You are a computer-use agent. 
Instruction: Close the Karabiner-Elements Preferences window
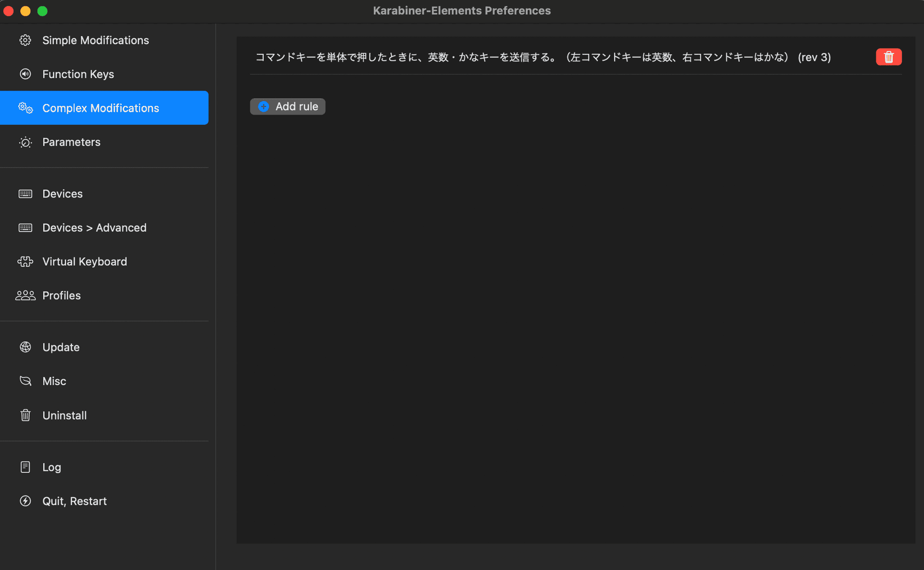(8, 11)
